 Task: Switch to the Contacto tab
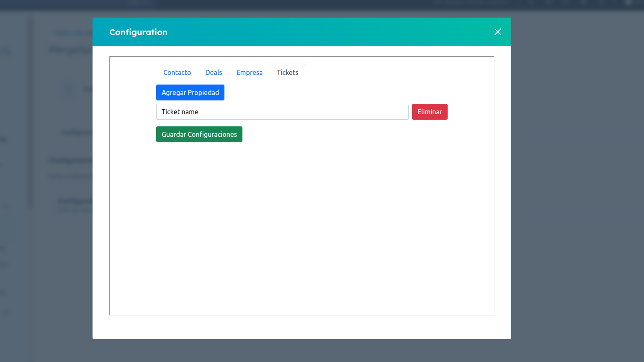coord(177,72)
